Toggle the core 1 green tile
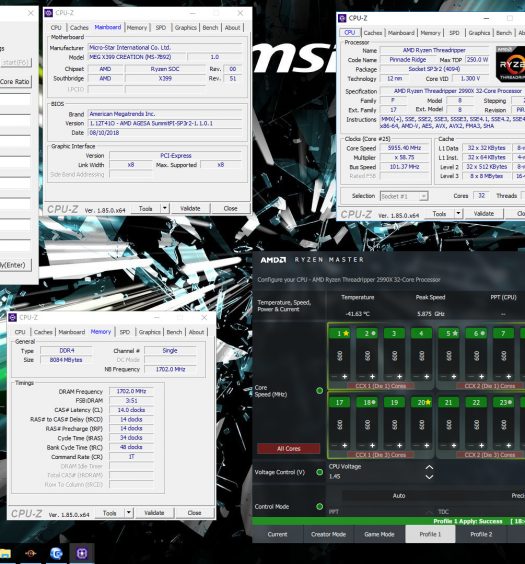 click(x=339, y=333)
